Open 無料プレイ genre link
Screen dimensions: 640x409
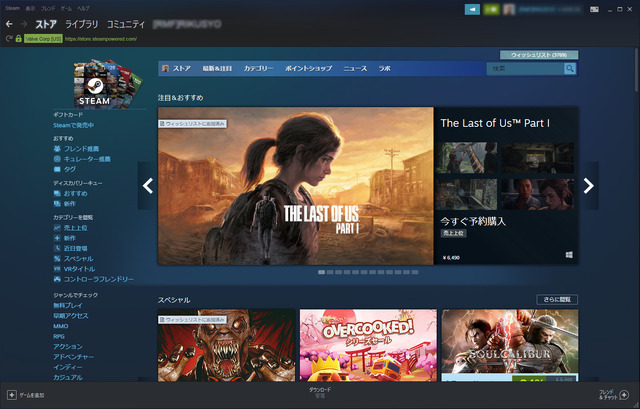pos(68,305)
